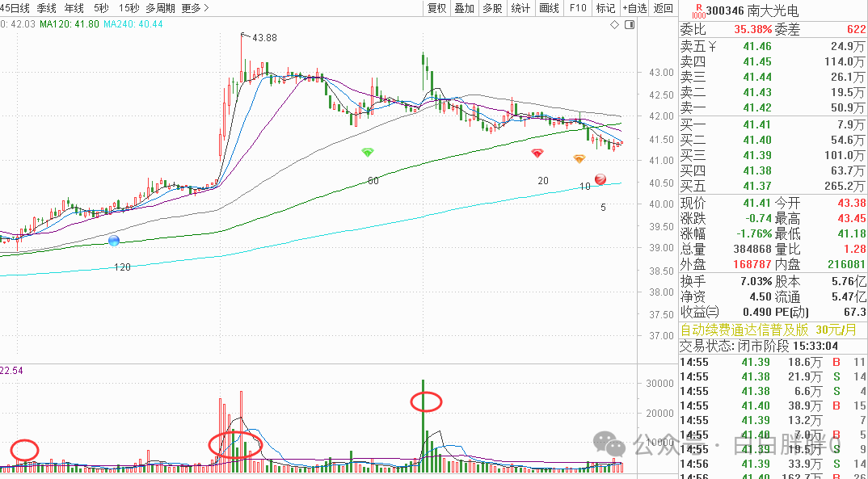Select the 5秒 period tab

[x=101, y=8]
